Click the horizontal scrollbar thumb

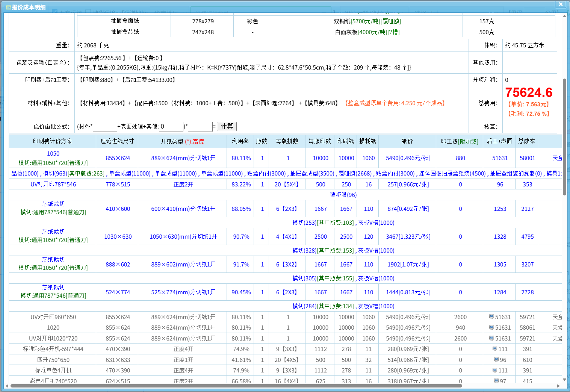pos(236,386)
